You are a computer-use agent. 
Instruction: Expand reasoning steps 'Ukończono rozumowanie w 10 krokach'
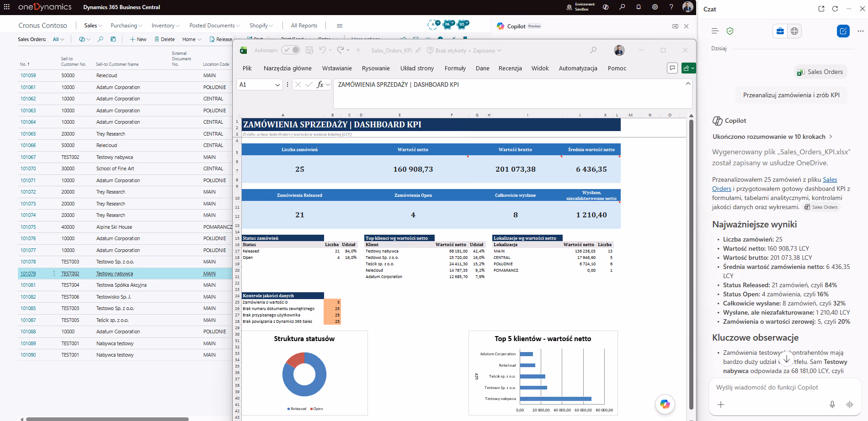point(772,137)
